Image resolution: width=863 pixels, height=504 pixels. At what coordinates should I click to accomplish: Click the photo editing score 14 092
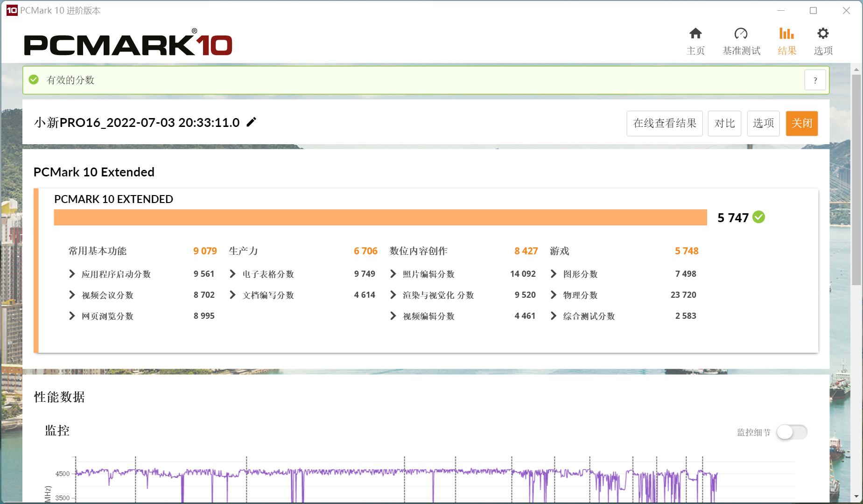point(523,274)
